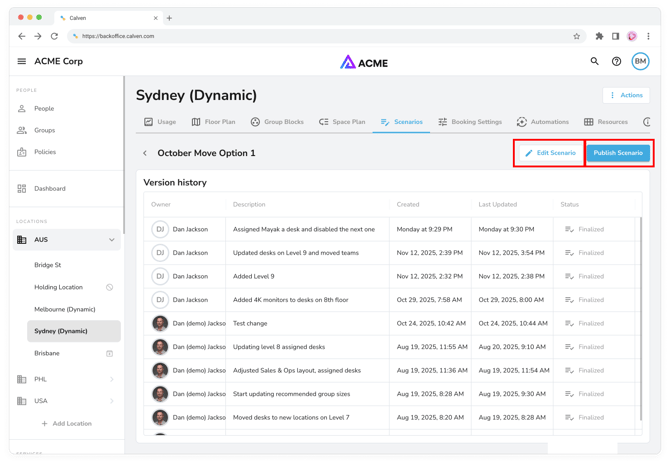This screenshot has width=670, height=465.
Task: Click the Publish Scenario button
Action: [x=618, y=153]
